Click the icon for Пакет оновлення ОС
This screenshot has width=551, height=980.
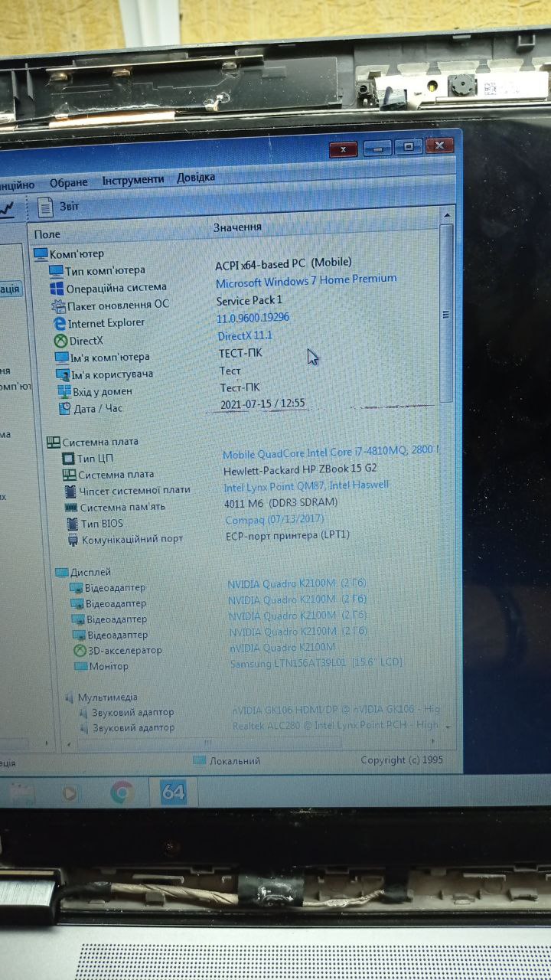tap(58, 305)
